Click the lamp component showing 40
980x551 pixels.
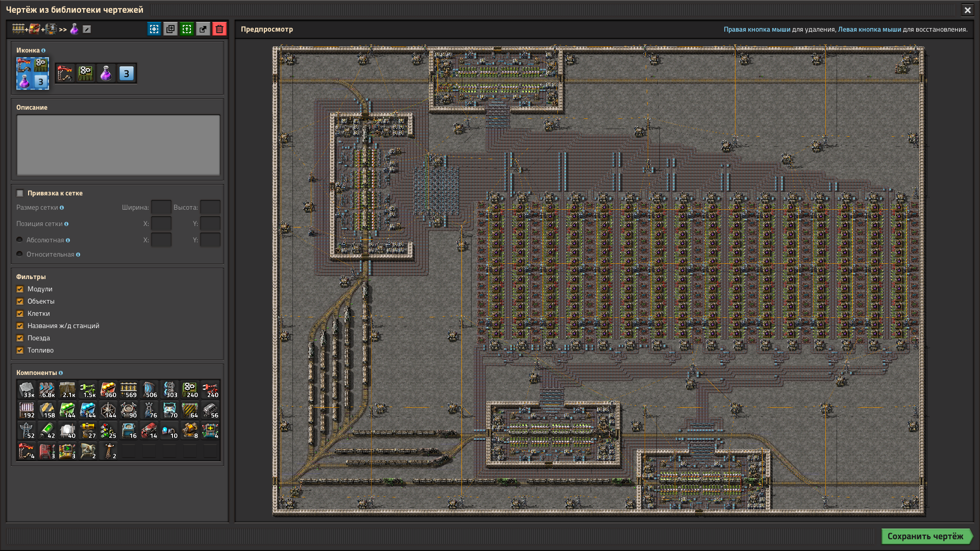click(x=67, y=431)
